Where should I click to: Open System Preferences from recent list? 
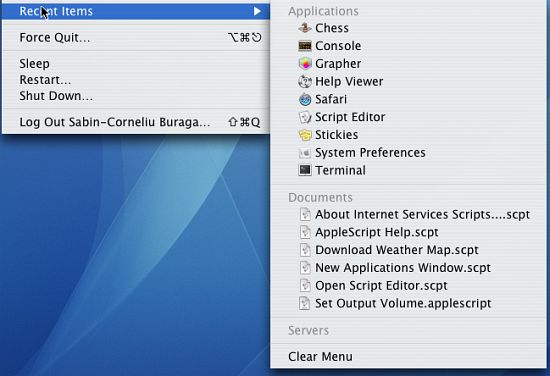pyautogui.click(x=408, y=153)
